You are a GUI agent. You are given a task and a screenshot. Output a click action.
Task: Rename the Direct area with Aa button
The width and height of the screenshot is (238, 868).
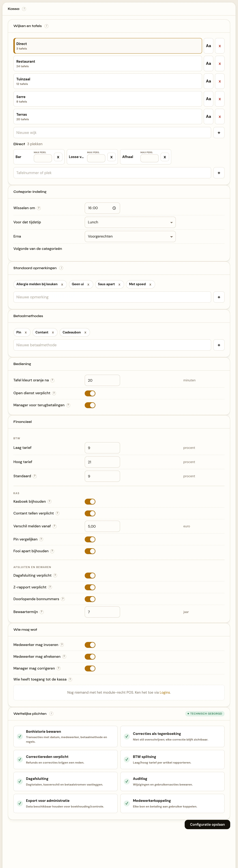208,46
